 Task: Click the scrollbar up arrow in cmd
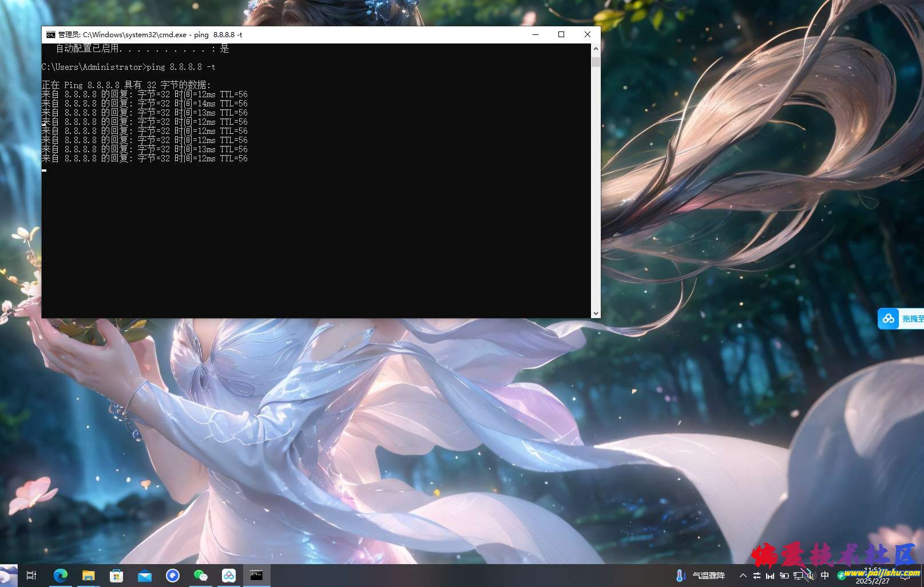point(596,49)
